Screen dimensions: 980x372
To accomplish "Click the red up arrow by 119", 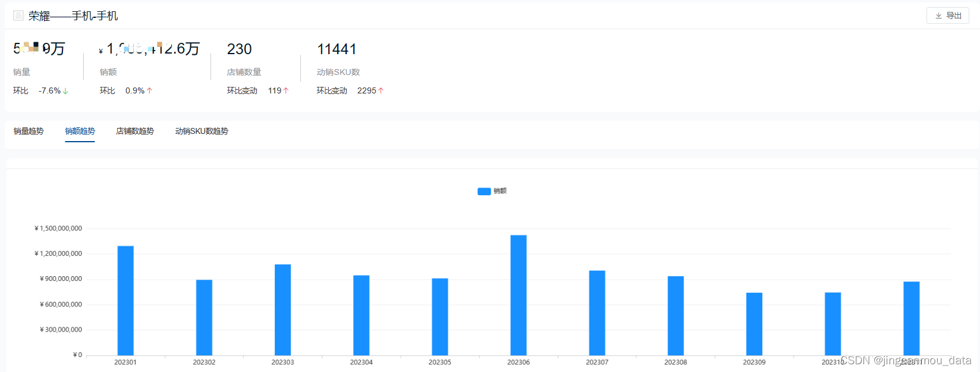I will tap(285, 90).
